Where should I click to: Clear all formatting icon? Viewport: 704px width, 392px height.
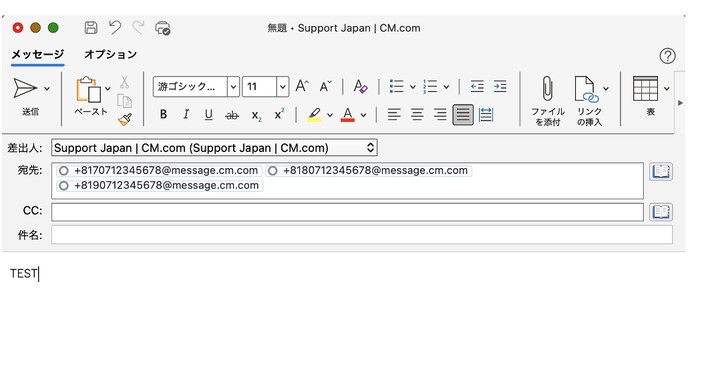pyautogui.click(x=360, y=86)
